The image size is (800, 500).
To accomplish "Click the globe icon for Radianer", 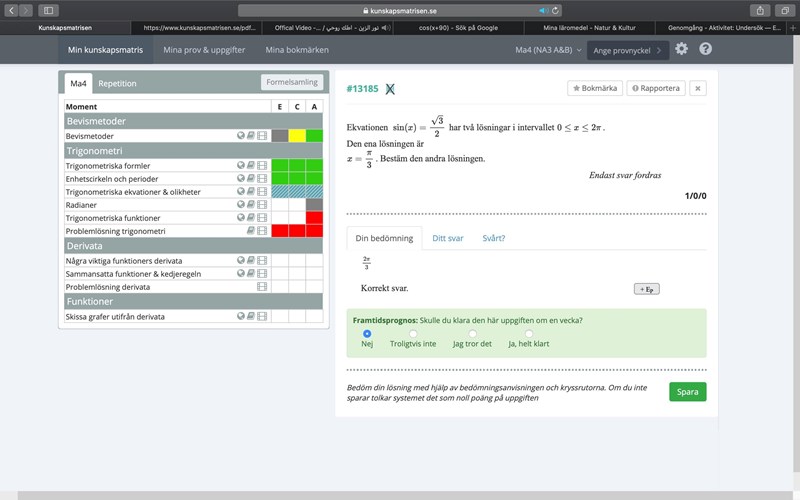I will (x=241, y=204).
